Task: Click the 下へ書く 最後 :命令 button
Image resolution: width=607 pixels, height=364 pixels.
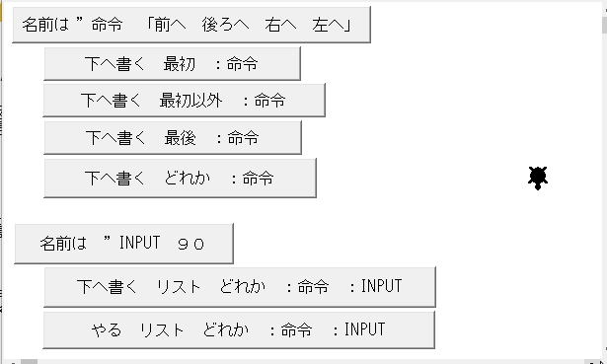Action: [x=173, y=138]
